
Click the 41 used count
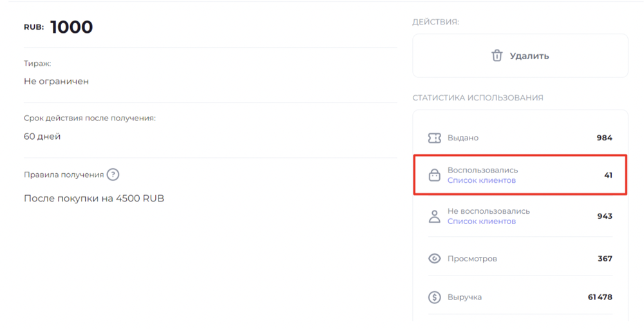click(609, 175)
